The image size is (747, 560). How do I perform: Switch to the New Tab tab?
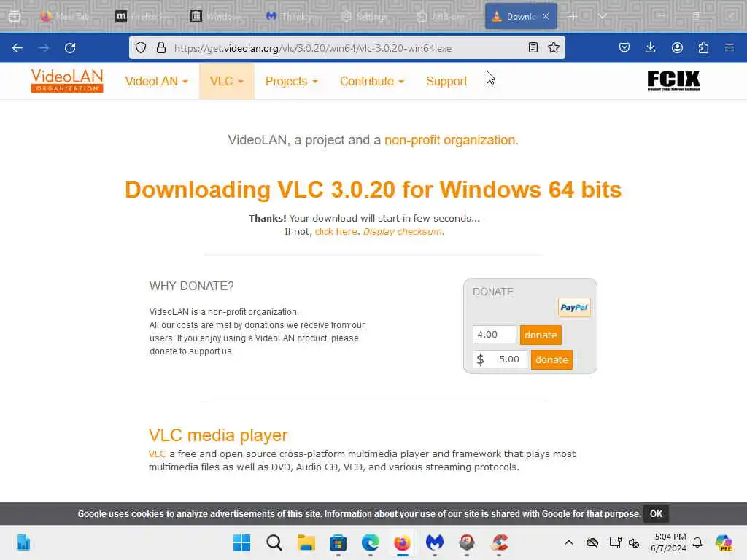tap(65, 16)
